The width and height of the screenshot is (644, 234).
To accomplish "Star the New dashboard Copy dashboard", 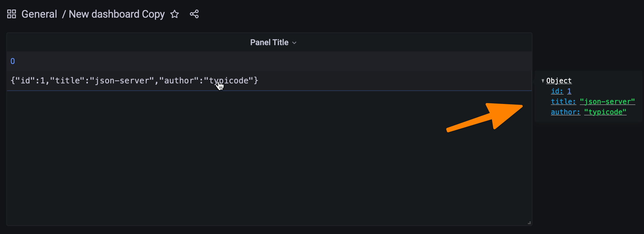I will click(x=175, y=14).
